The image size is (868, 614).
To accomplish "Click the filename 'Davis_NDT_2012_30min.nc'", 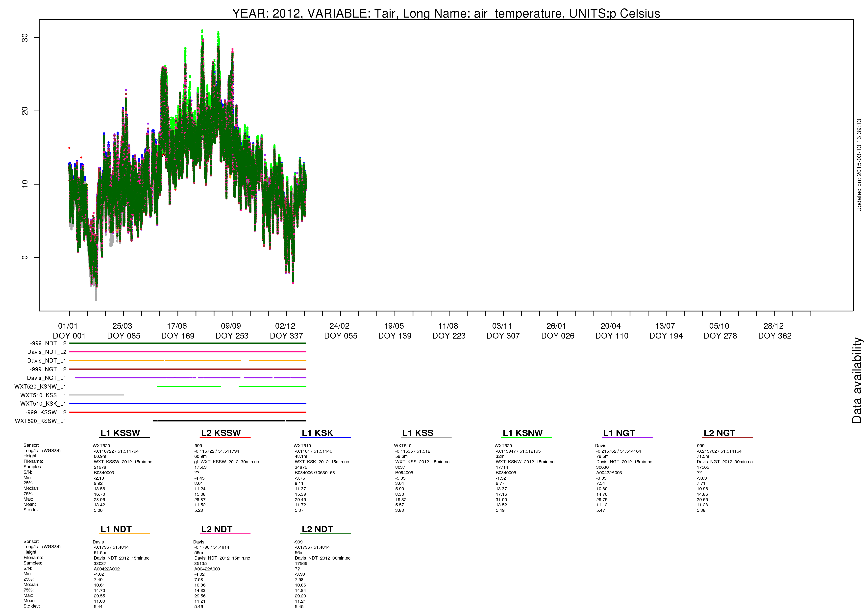I will pos(323,558).
